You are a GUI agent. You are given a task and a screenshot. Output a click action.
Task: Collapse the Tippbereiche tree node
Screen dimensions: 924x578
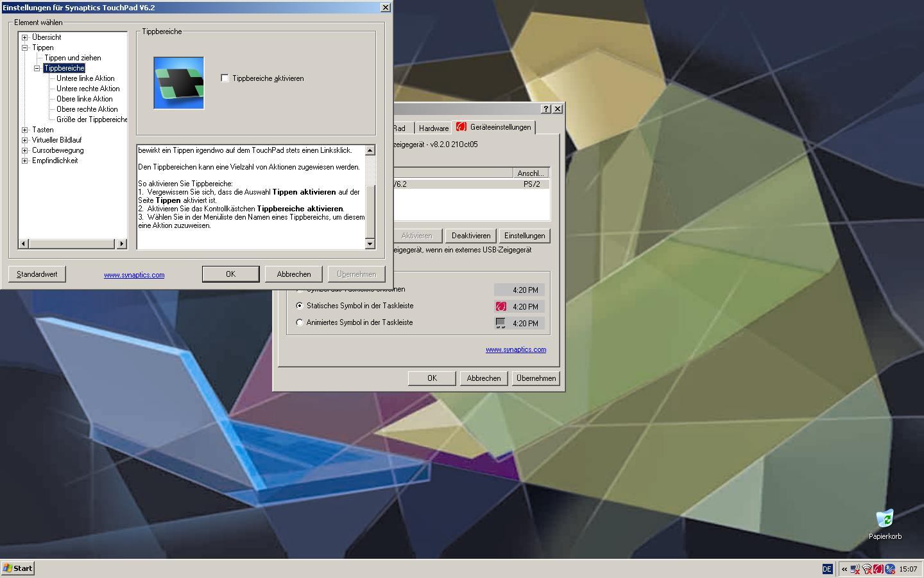(37, 68)
